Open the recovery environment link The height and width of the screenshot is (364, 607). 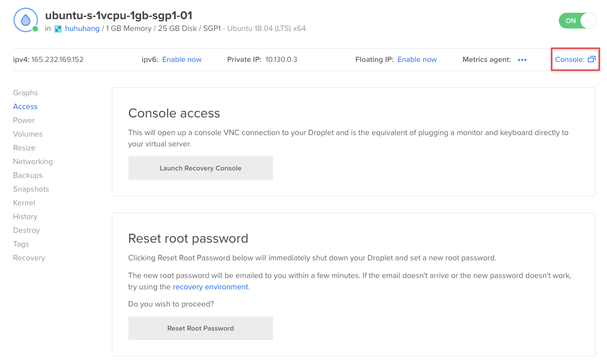click(211, 287)
